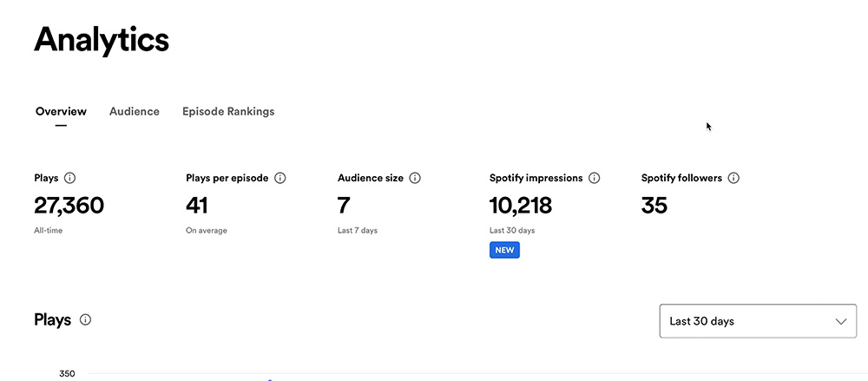
Task: Click the blue NEW badge
Action: pos(504,250)
